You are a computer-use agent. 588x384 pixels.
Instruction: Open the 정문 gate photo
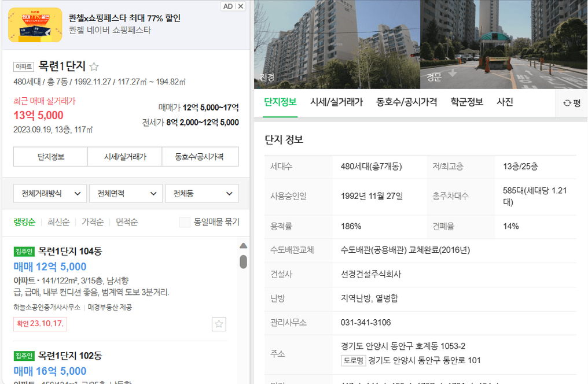click(504, 44)
